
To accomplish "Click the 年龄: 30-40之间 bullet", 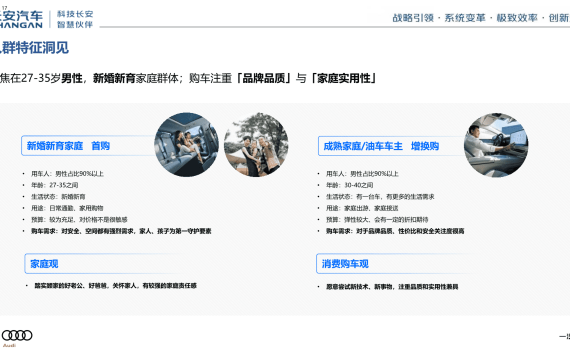I will click(x=349, y=185).
